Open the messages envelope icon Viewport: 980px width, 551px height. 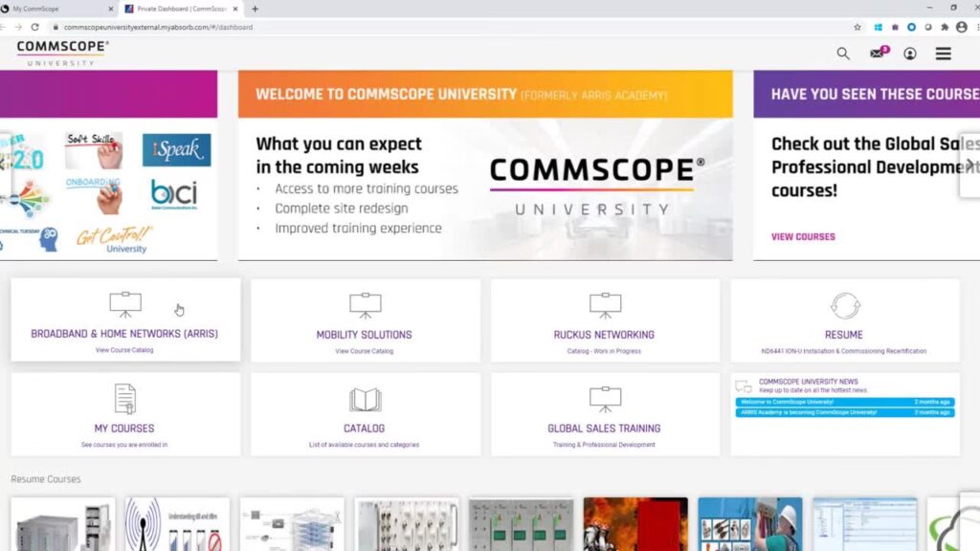[877, 54]
